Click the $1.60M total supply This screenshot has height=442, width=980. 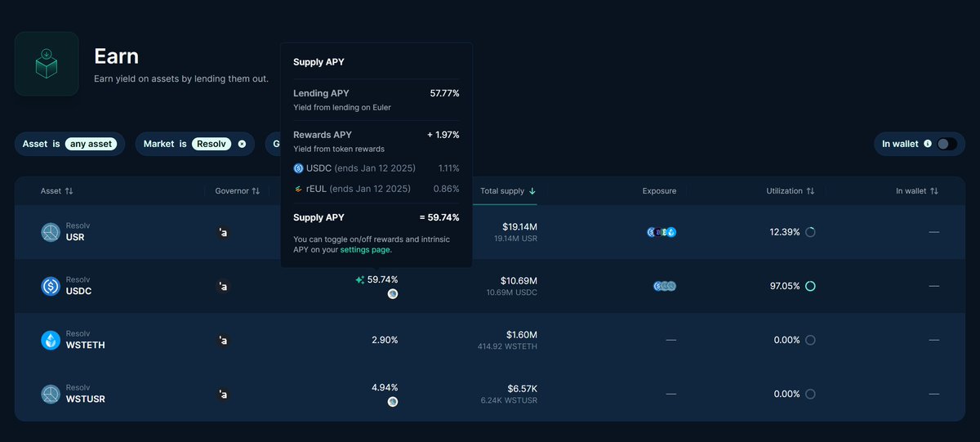tap(522, 334)
